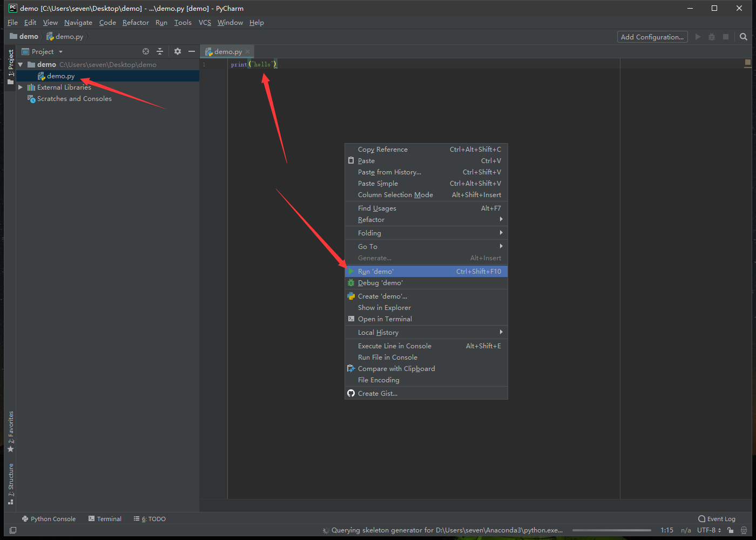Image resolution: width=756 pixels, height=540 pixels.
Task: Open the Python Console tool window
Action: [x=49, y=519]
